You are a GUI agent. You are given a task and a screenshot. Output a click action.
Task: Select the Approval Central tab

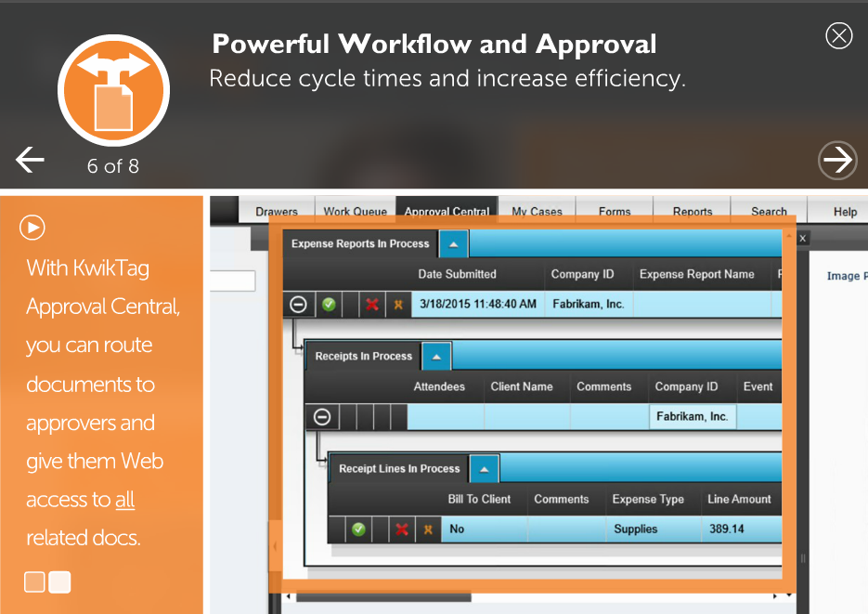click(447, 211)
